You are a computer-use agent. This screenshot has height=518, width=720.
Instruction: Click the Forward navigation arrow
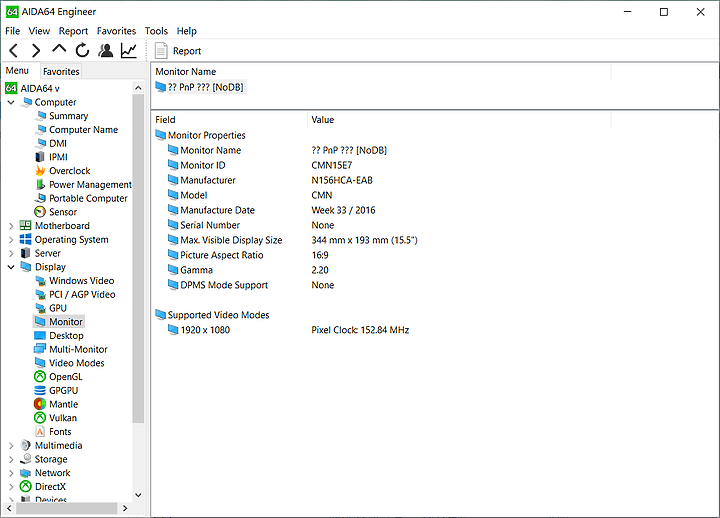36,50
